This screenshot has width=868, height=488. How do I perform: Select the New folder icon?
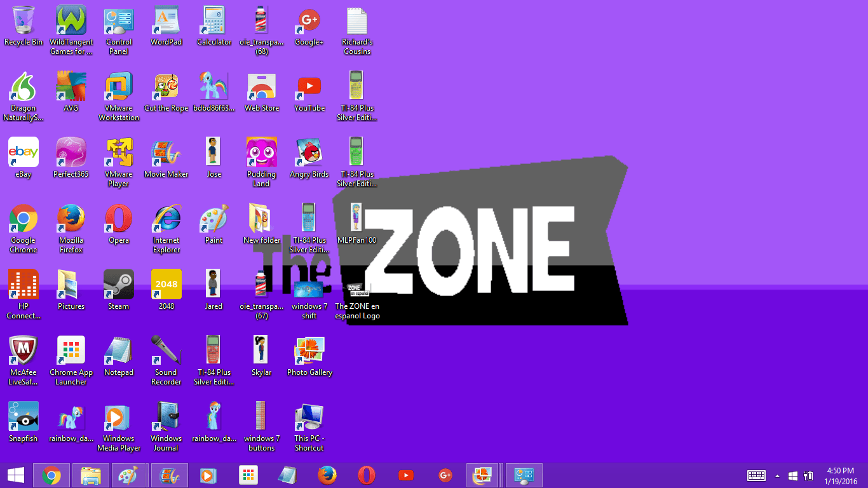[x=262, y=225]
